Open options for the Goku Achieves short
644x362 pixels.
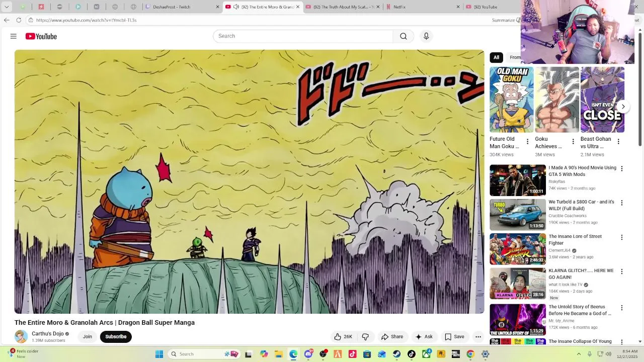point(573,142)
